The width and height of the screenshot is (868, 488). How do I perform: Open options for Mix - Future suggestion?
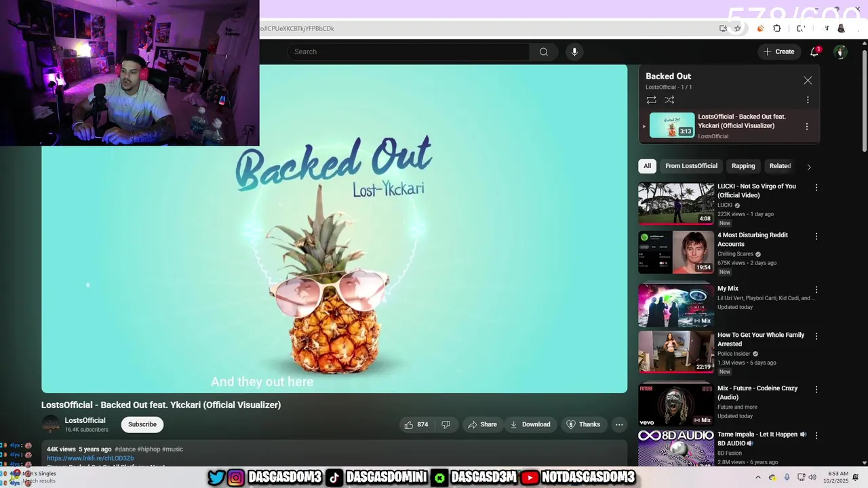tap(816, 389)
